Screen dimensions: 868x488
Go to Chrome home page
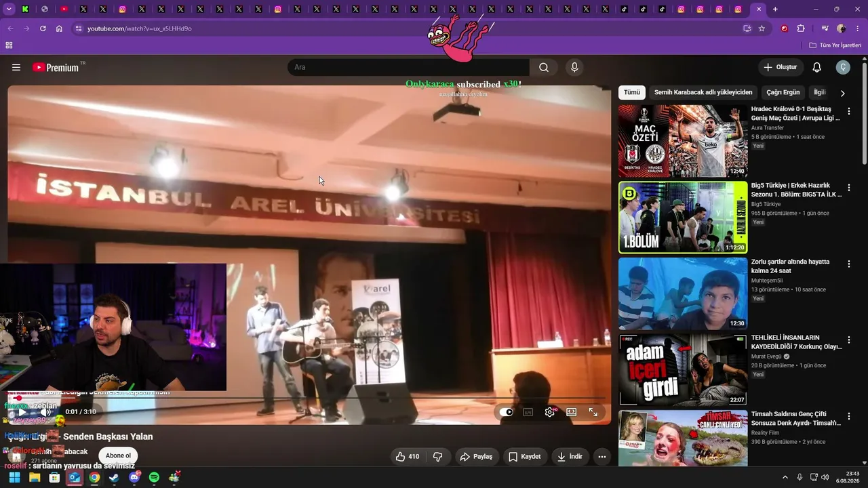coord(59,28)
